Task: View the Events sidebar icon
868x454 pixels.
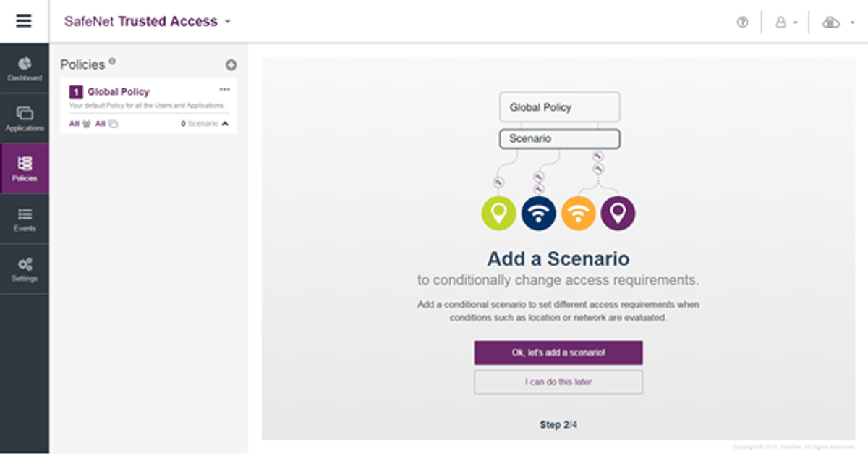Action: click(25, 219)
